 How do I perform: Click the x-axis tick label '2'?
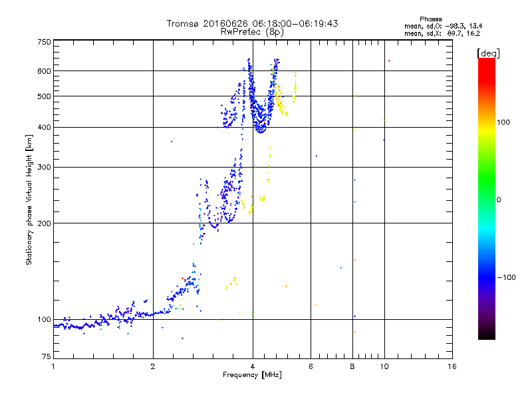pos(153,366)
